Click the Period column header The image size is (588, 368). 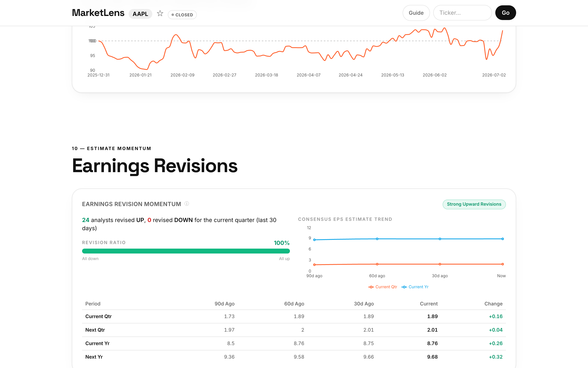point(93,304)
